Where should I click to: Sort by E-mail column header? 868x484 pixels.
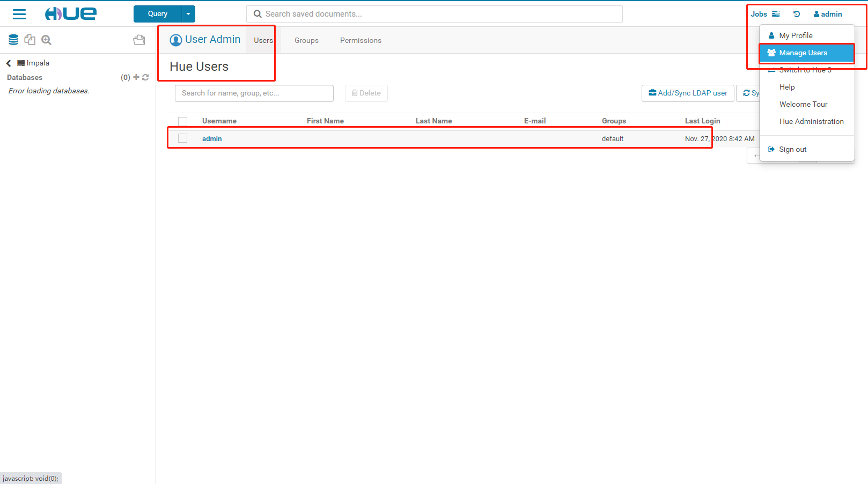535,121
